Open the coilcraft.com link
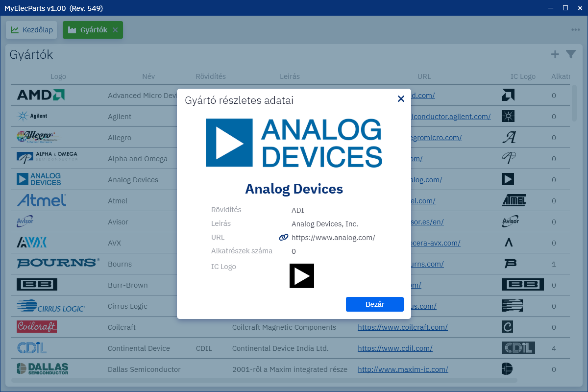The width and height of the screenshot is (588, 392). 403,327
